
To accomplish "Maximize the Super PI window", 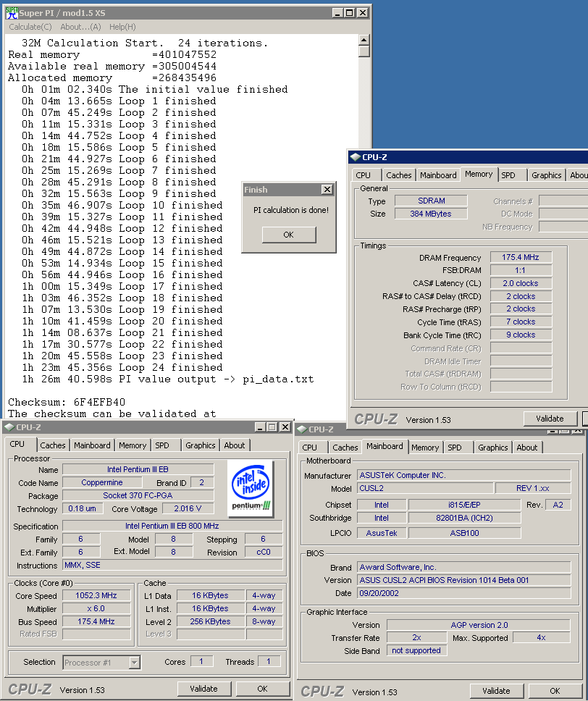I will click(x=349, y=12).
